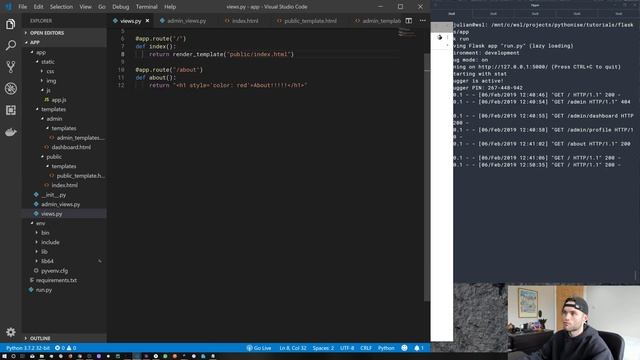Expand the lib64 folder
Screen dimensions: 640x360
coord(64,261)
